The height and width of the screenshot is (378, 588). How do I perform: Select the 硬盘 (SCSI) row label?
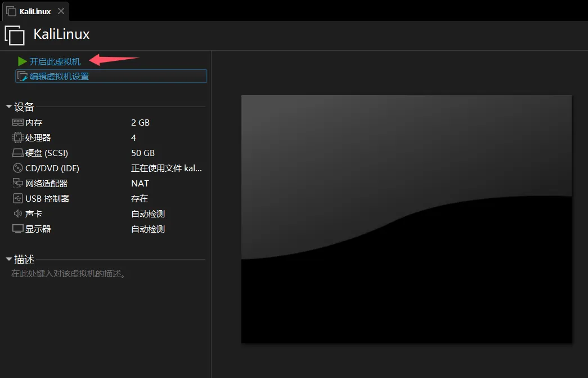coord(47,153)
